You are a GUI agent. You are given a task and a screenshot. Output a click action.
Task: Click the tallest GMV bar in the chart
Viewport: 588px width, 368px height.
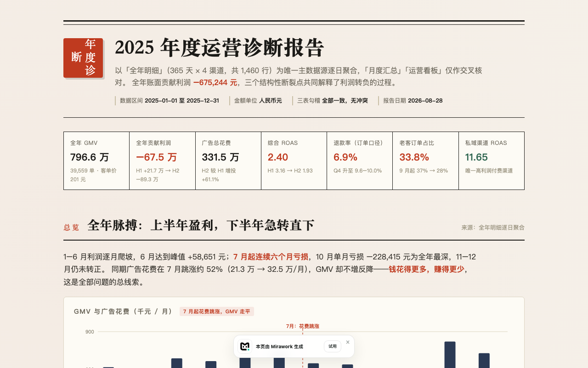[450, 355]
